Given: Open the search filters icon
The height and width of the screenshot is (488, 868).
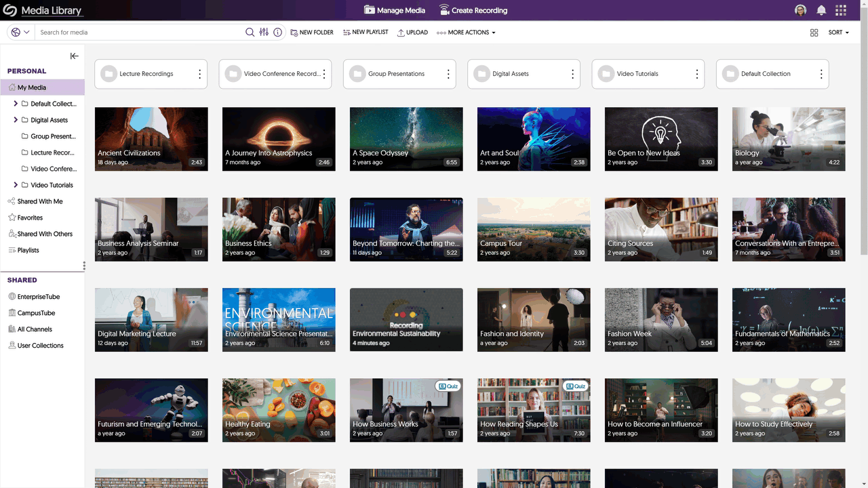Looking at the screenshot, I should click(x=264, y=32).
